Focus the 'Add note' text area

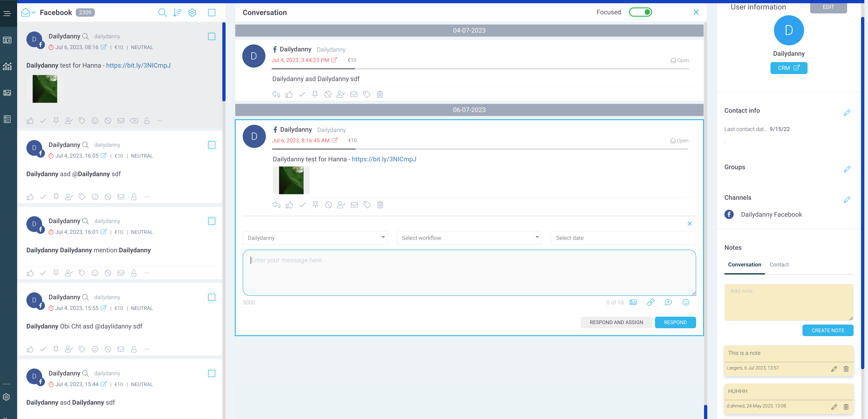(x=789, y=302)
